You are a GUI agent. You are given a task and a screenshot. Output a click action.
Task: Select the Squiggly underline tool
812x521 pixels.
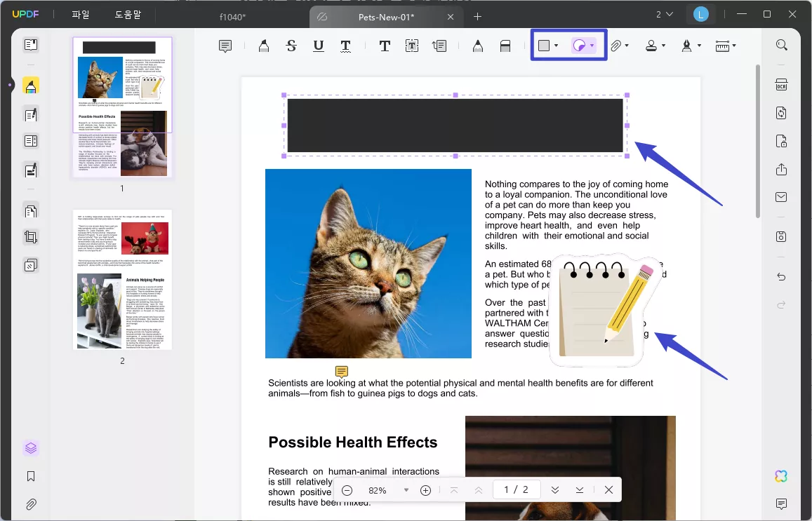[x=345, y=46]
